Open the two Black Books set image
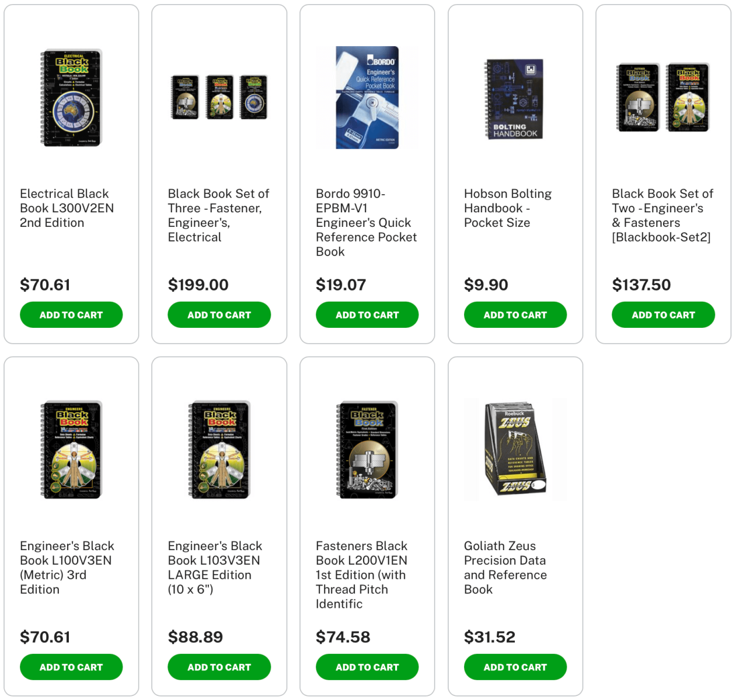The height and width of the screenshot is (700, 736). click(x=663, y=97)
